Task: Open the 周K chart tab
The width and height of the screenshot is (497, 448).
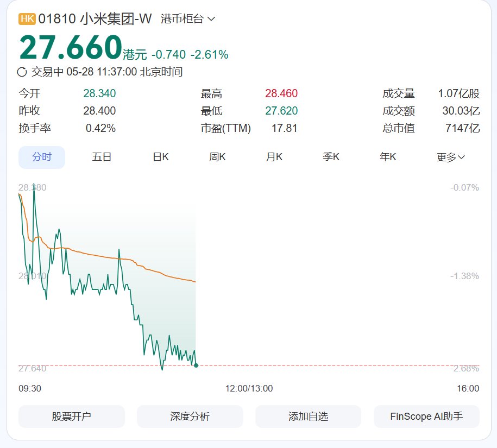Action: point(217,157)
